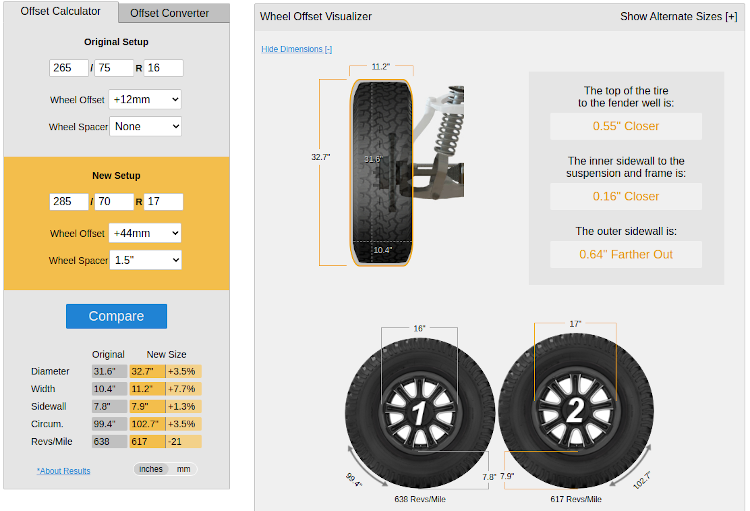Open the New Setup Wheel Offset dropdown
The width and height of the screenshot is (750, 511).
pos(145,233)
